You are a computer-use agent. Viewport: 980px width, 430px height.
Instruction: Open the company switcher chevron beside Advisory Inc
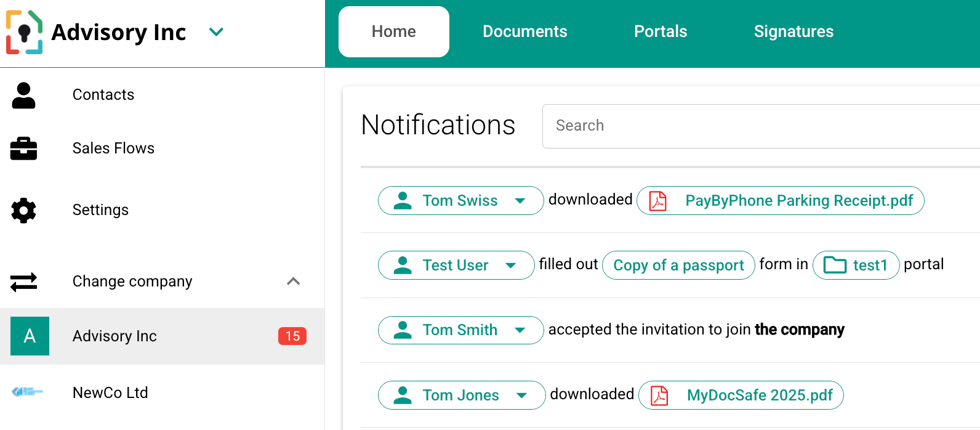coord(216,32)
